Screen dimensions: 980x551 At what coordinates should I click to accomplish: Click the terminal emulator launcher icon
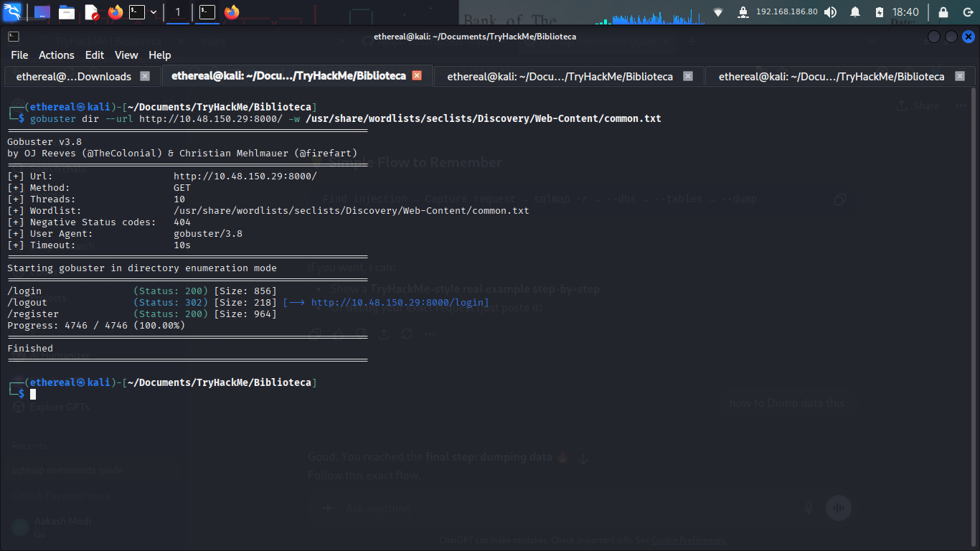coord(137,12)
